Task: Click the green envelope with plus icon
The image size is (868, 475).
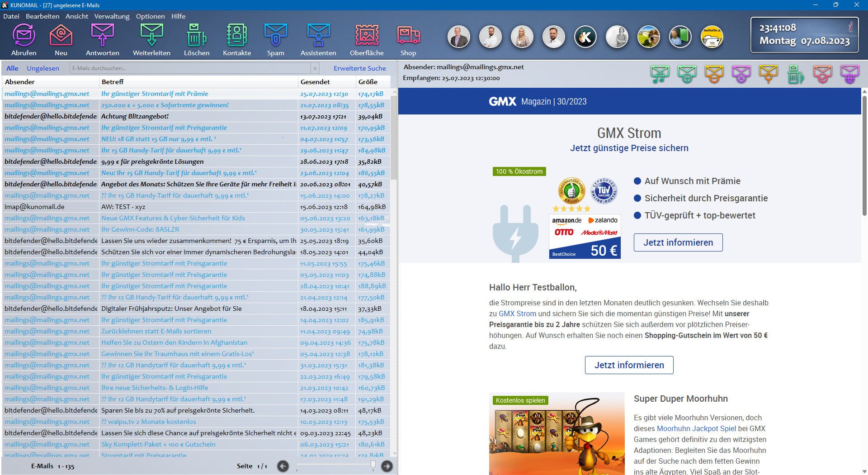Action: 687,74
